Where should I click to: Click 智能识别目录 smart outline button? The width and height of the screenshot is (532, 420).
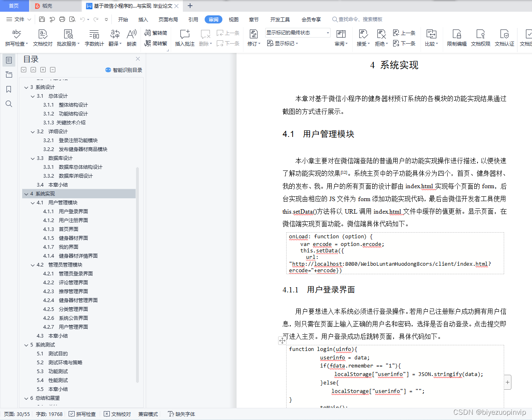[124, 70]
